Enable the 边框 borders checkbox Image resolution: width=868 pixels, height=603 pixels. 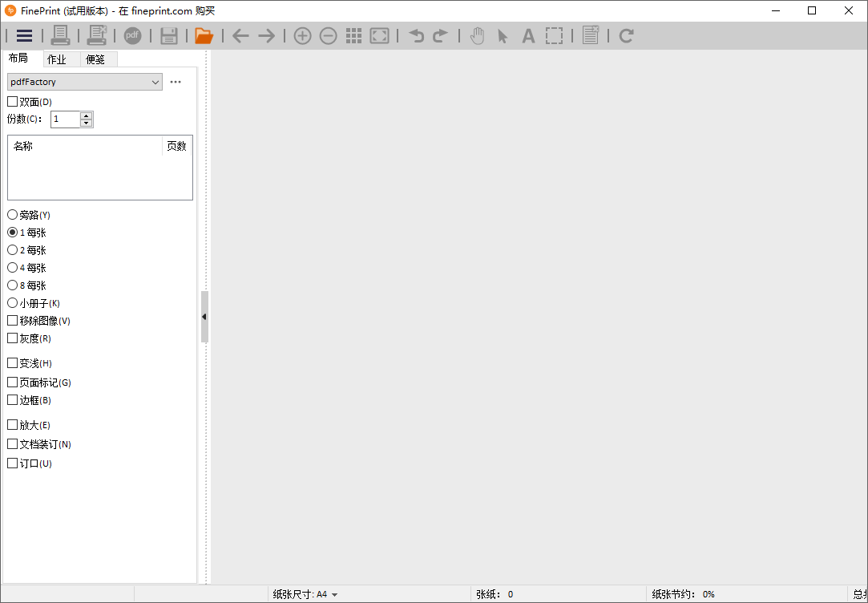click(x=12, y=400)
